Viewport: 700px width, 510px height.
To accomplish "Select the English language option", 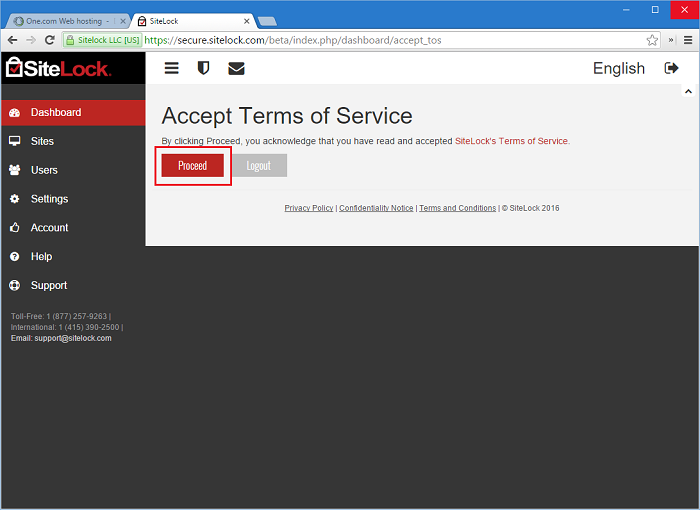I will pyautogui.click(x=619, y=68).
